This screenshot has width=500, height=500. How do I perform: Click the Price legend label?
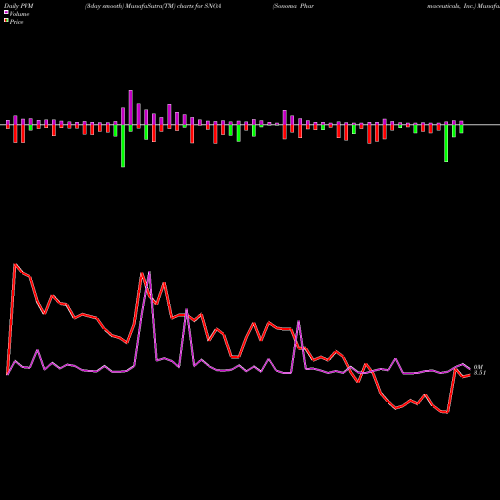pyautogui.click(x=16, y=22)
